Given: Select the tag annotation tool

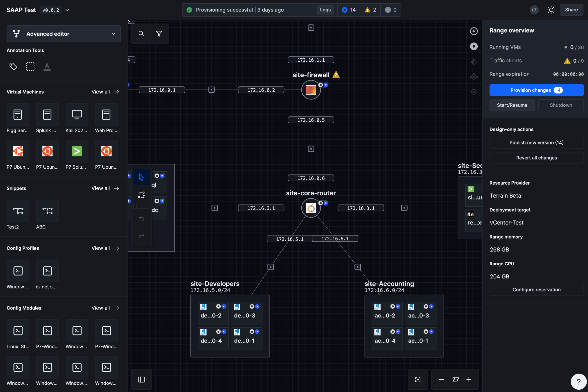Looking at the screenshot, I should pos(13,67).
